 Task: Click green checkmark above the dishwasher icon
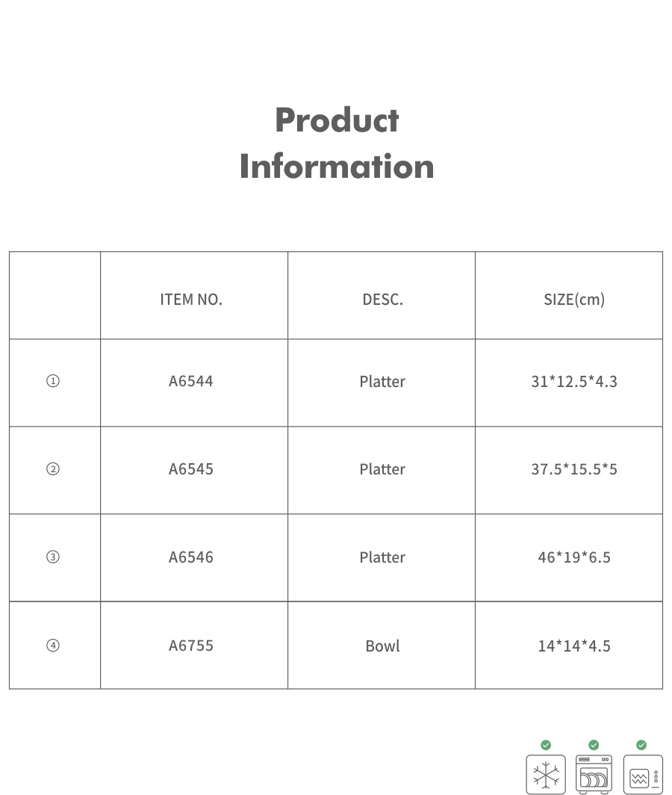click(x=594, y=745)
